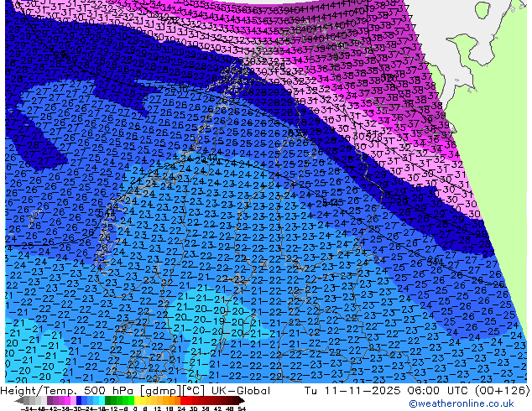The image size is (532, 411).
Task: Click the 'UK-Global' model name
Action: 241,391
